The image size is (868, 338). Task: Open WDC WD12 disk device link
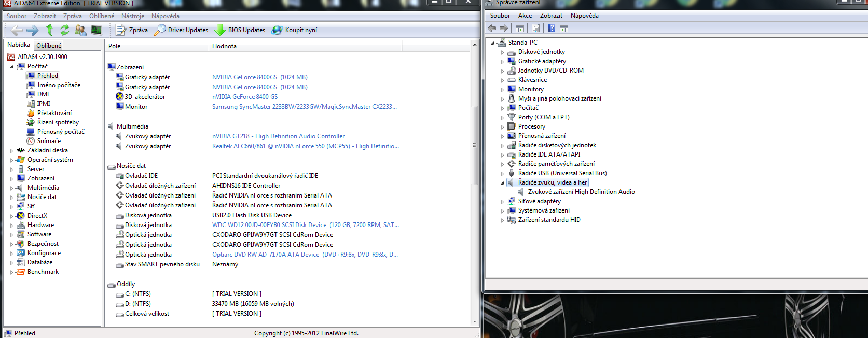(x=306, y=225)
